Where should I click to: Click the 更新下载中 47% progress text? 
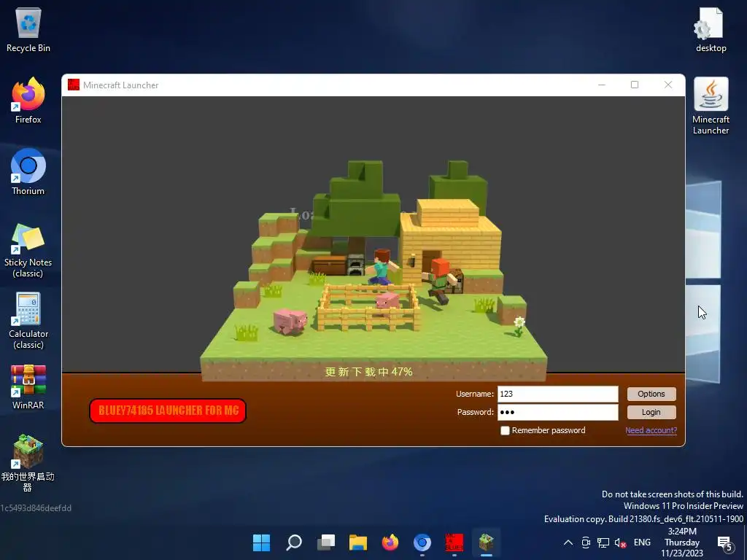(x=368, y=372)
